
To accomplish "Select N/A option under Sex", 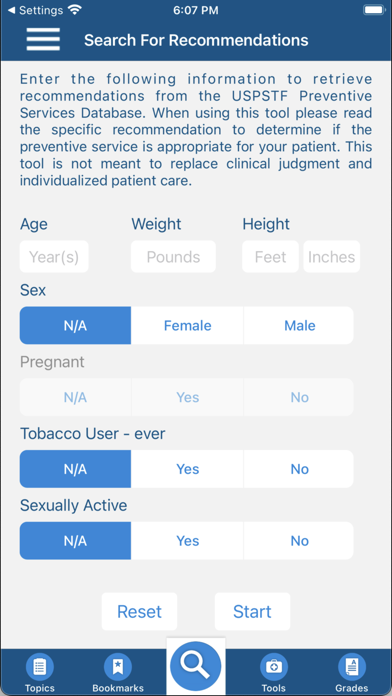I will coord(75,325).
